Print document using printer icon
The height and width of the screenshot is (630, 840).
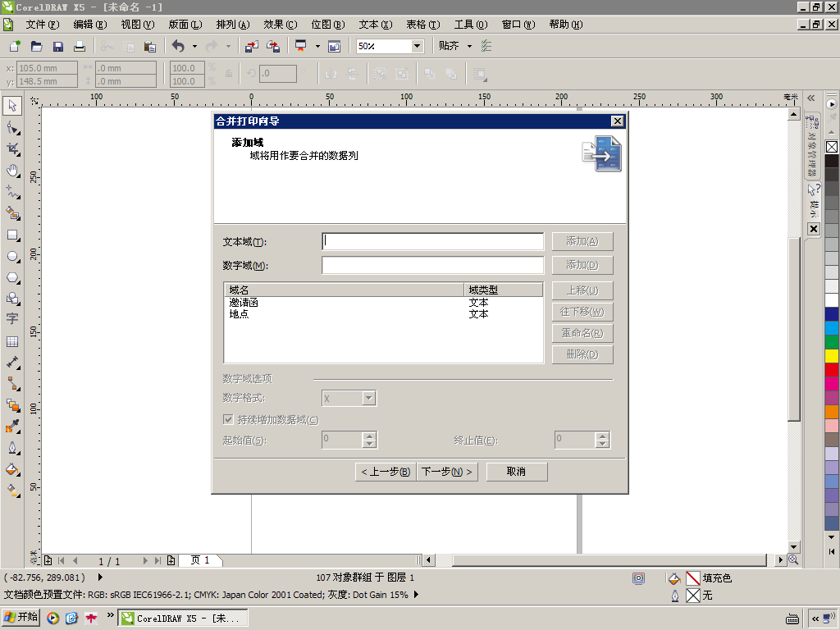(80, 47)
